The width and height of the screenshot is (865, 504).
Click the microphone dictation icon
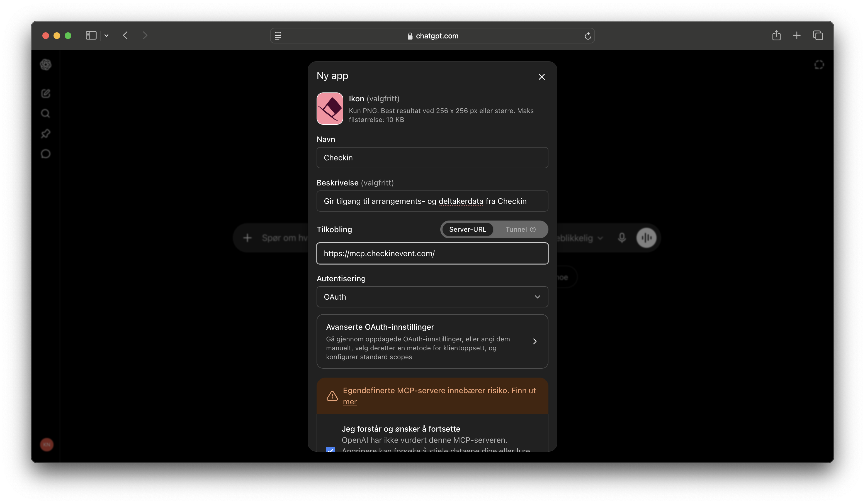point(622,238)
